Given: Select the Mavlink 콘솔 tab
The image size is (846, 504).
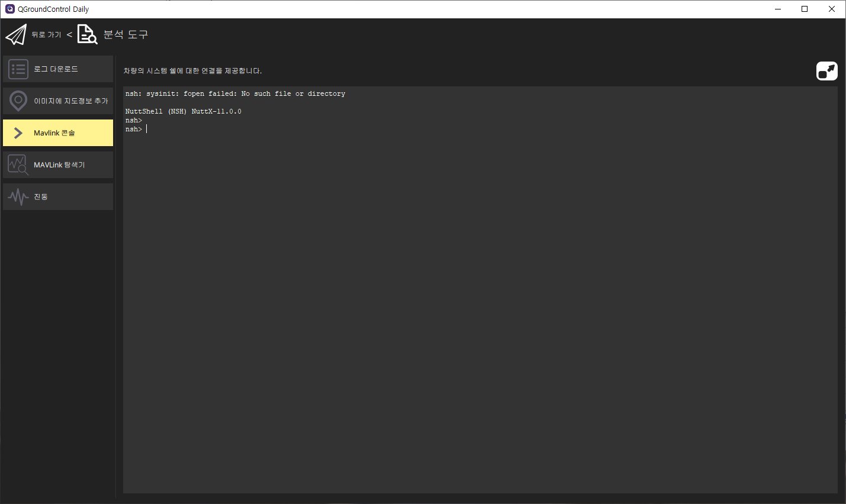Looking at the screenshot, I should (54, 133).
